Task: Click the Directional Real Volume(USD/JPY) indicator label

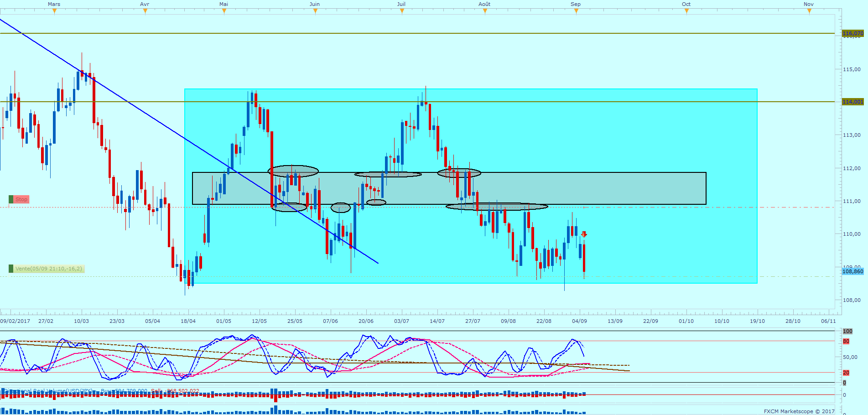Action: [x=48, y=391]
